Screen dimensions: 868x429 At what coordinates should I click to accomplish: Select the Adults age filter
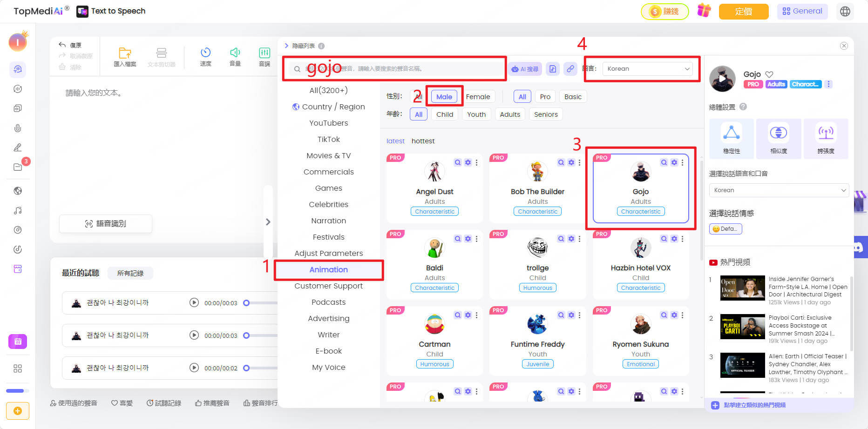pos(510,114)
